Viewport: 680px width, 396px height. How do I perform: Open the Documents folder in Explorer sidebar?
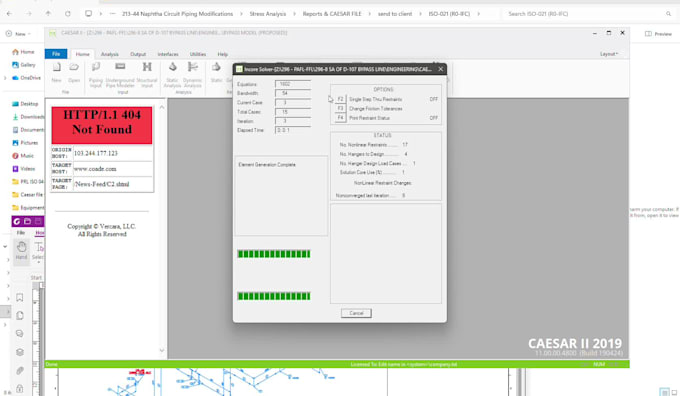point(28,130)
